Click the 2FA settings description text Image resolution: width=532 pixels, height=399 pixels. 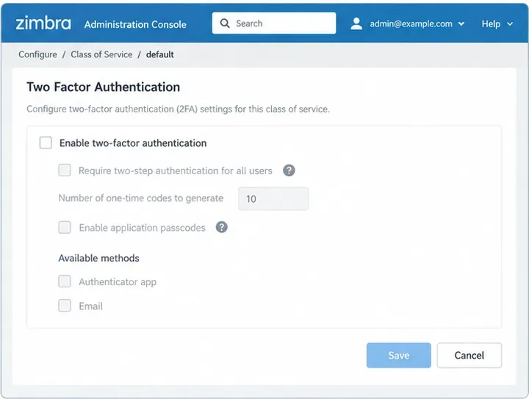coord(178,109)
